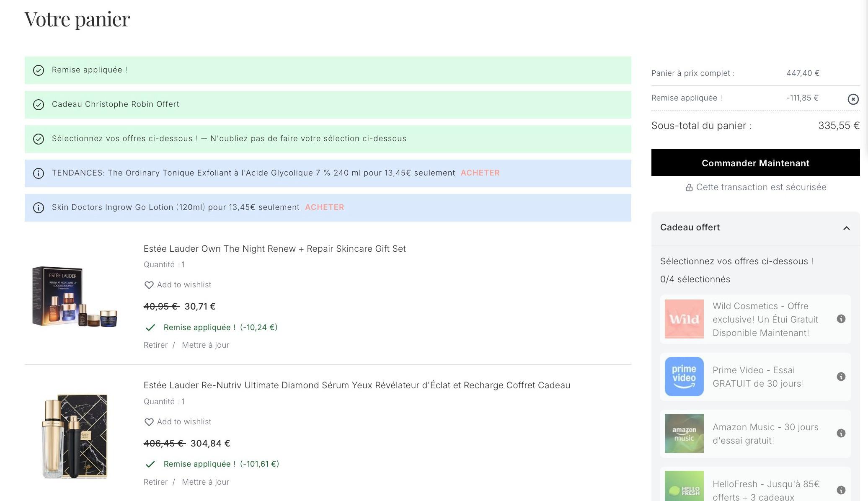Click discounted price '30,71 €'
Screen dimensions: 868x501
coord(200,307)
